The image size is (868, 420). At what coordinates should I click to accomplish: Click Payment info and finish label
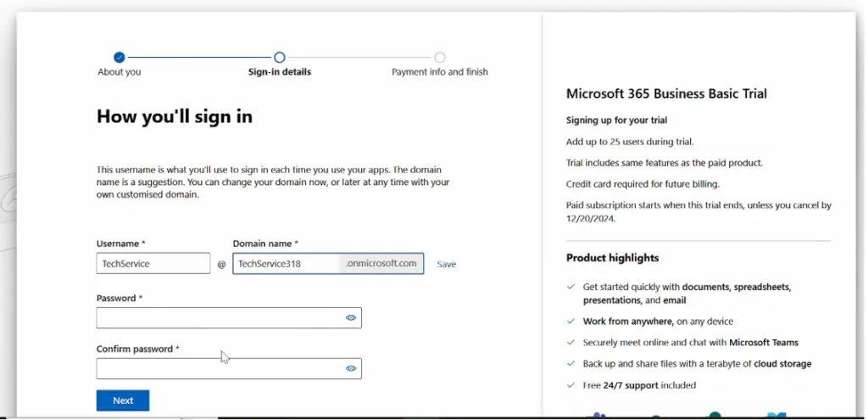tap(440, 72)
